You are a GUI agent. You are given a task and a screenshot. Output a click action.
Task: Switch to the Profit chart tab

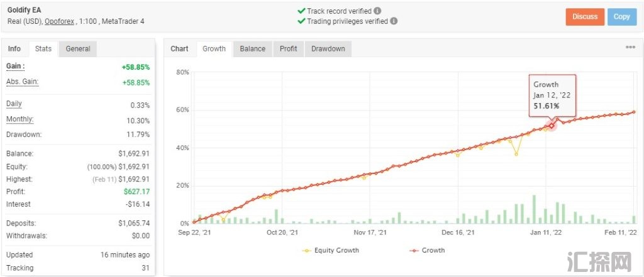(x=289, y=48)
